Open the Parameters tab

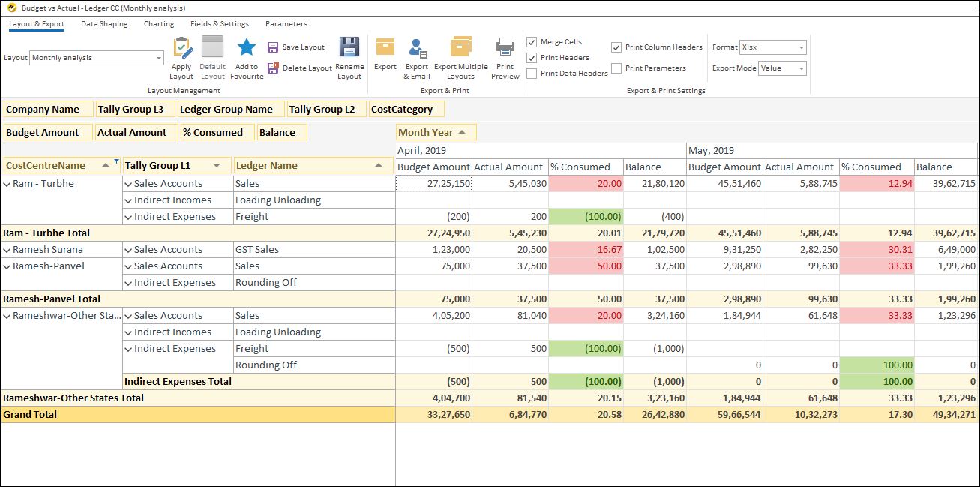286,23
